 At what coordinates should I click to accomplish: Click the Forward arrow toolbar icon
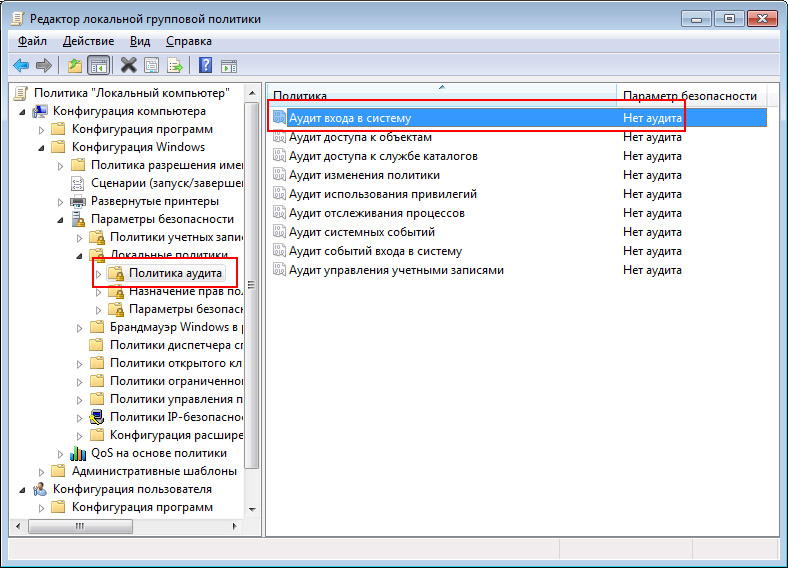(x=44, y=65)
